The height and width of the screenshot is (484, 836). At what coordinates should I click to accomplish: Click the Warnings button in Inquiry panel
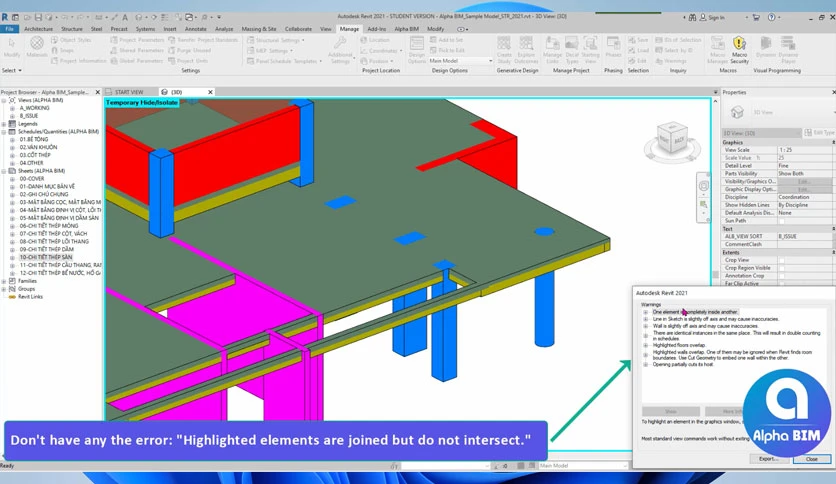671,61
